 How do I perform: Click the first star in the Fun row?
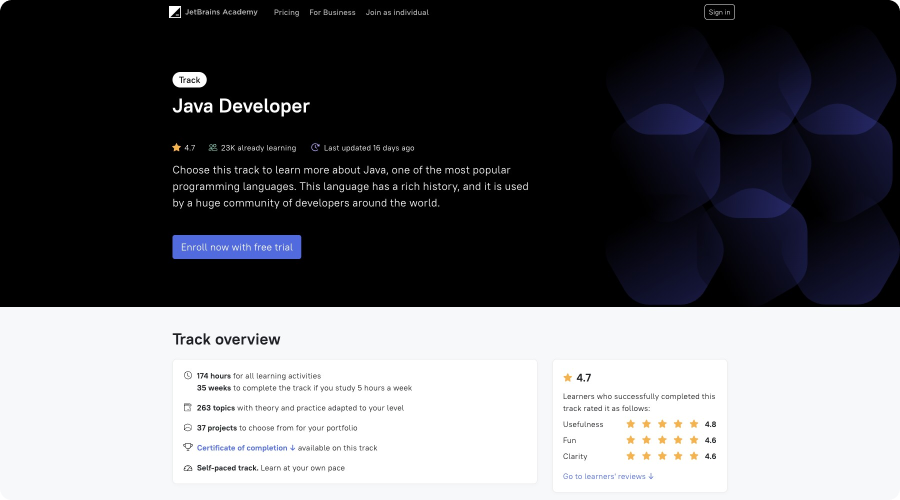coord(631,440)
